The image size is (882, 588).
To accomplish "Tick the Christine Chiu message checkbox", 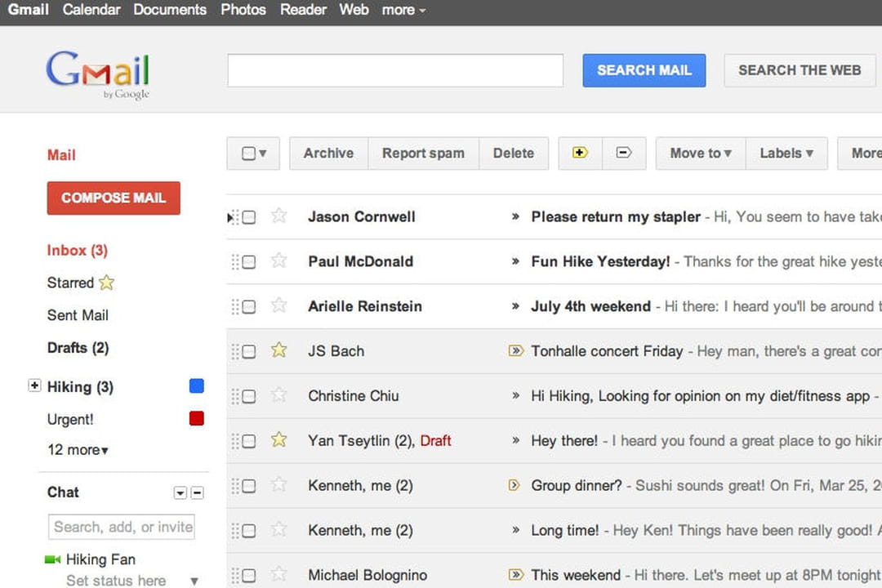I will click(x=249, y=396).
